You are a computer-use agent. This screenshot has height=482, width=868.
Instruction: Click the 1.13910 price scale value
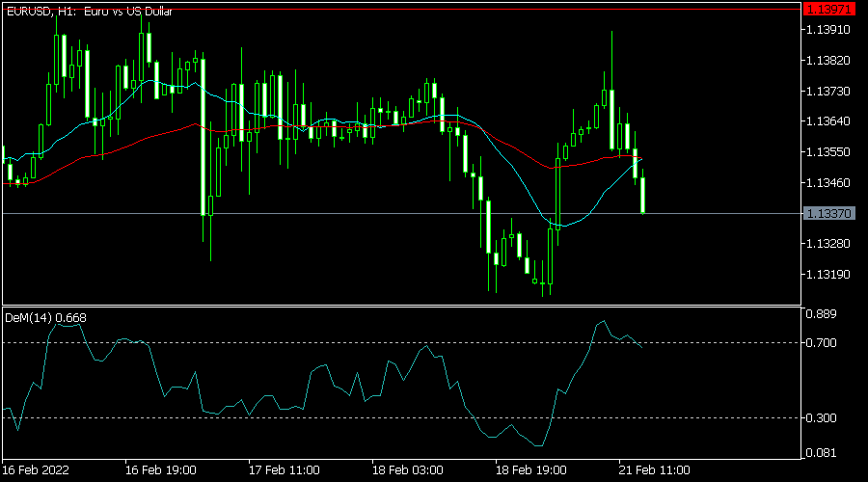(828, 30)
